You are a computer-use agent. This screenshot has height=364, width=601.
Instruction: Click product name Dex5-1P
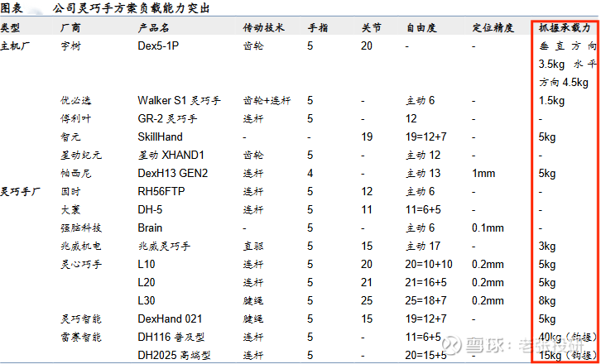point(158,46)
